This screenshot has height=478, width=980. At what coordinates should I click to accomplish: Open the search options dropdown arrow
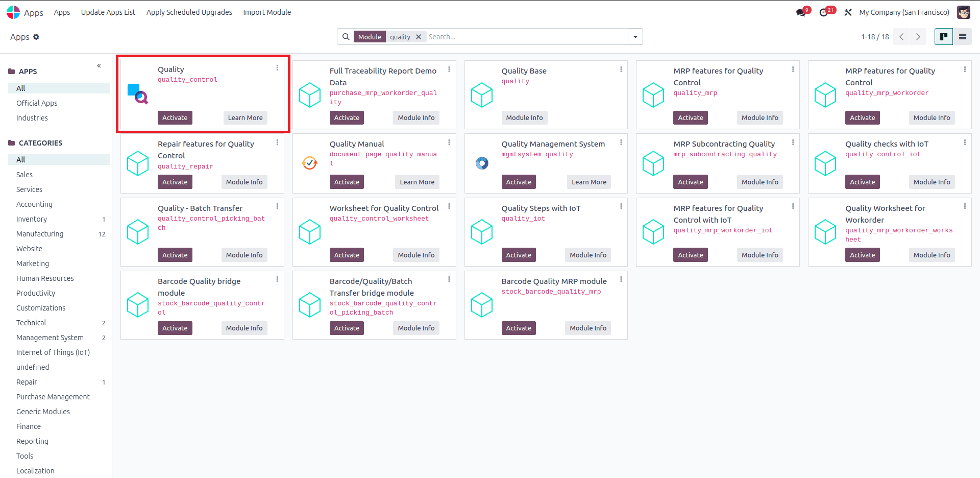click(x=635, y=36)
